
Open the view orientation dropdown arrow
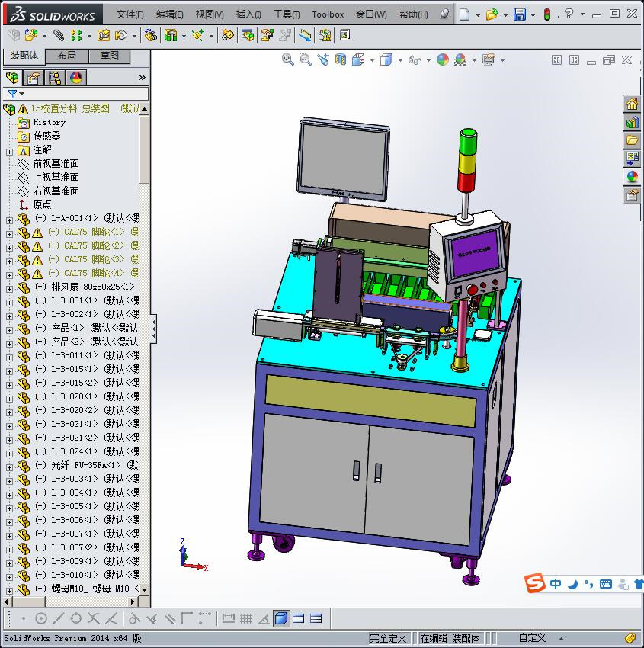click(x=372, y=60)
